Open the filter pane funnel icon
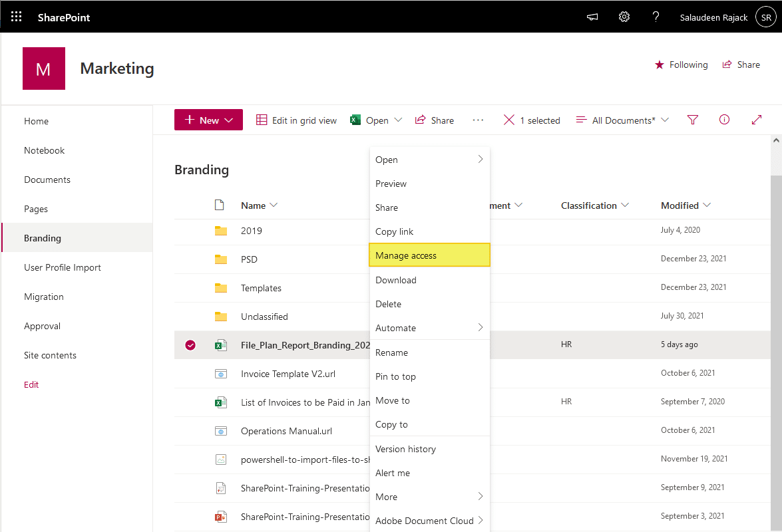The width and height of the screenshot is (782, 532). coord(693,120)
